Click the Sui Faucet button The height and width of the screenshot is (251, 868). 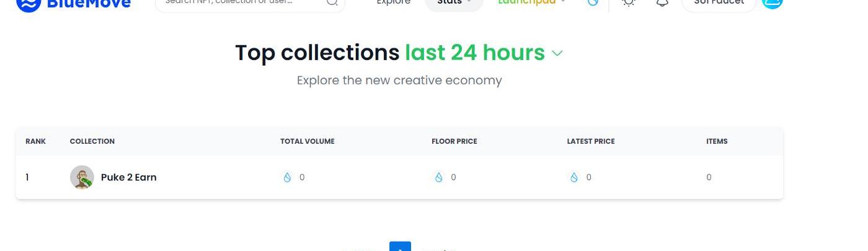pyautogui.click(x=718, y=2)
